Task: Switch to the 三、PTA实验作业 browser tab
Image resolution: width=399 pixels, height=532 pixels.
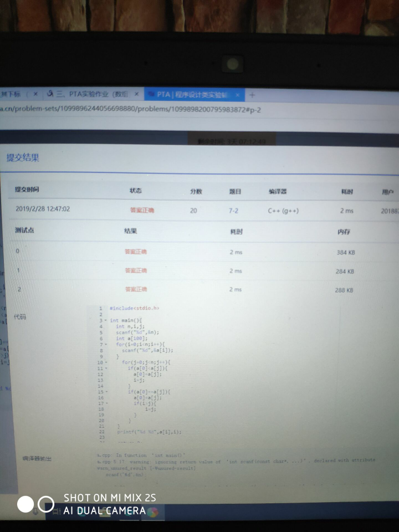Action: pyautogui.click(x=93, y=94)
